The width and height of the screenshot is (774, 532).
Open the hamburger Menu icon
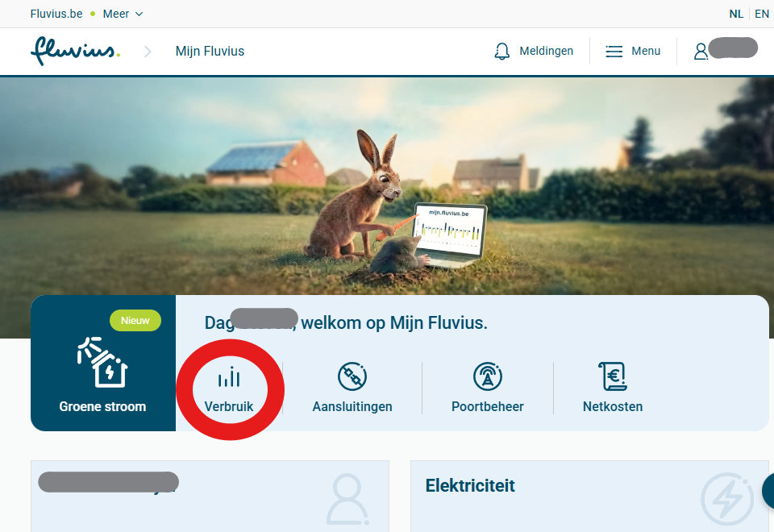614,52
